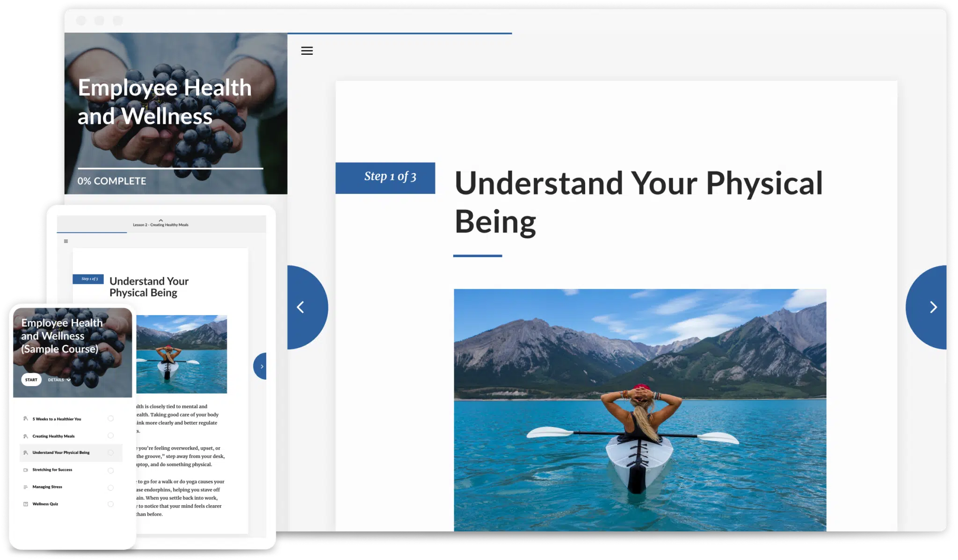Click the quiz icon beside Wellness Quiz
This screenshot has height=560, width=958.
26,504
